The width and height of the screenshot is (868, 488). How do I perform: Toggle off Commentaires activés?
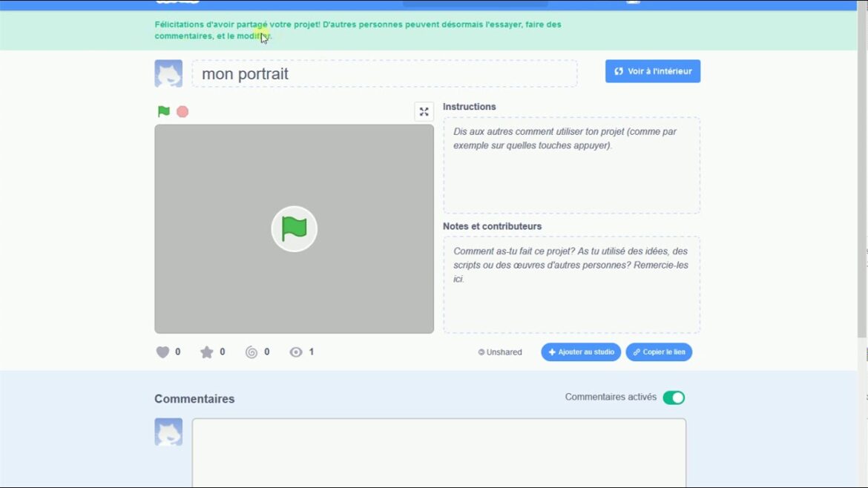click(674, 398)
